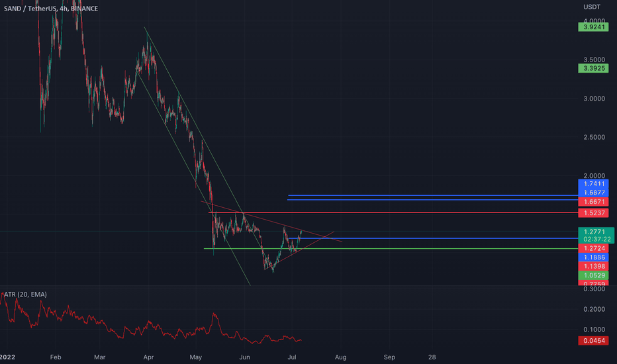Click the Apr label on time axis

click(148, 357)
